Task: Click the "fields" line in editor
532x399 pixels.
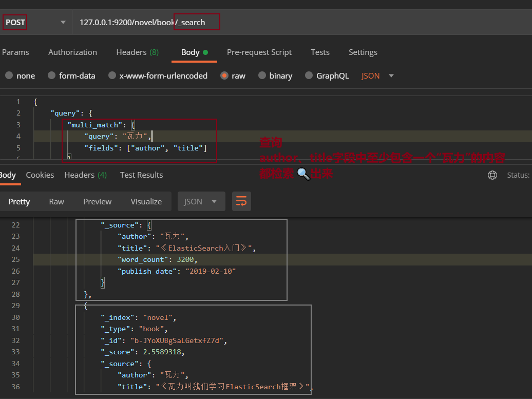Action: 145,148
